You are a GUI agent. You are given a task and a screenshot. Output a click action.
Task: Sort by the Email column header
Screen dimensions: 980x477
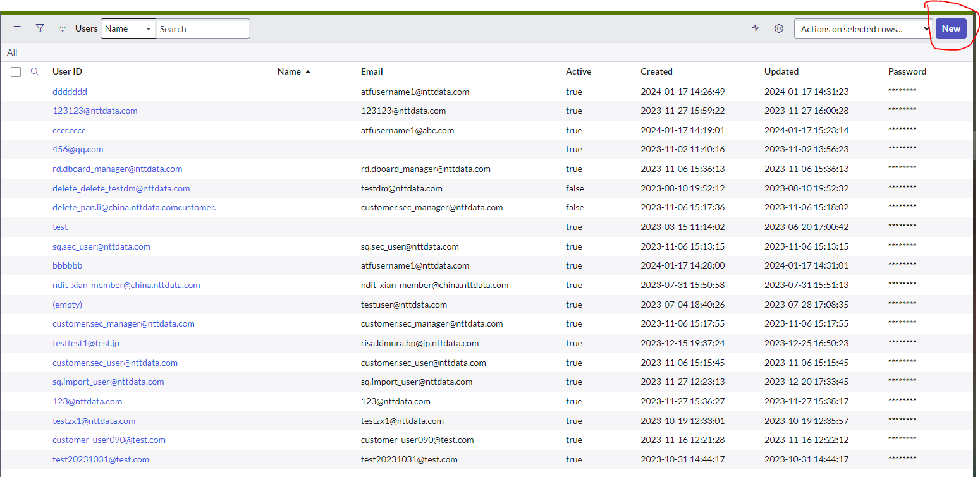372,71
